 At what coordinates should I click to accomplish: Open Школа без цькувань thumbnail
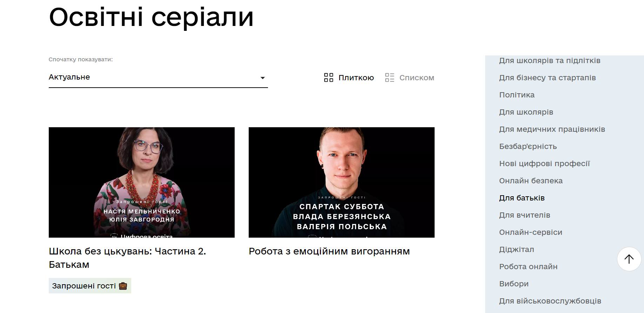(142, 182)
